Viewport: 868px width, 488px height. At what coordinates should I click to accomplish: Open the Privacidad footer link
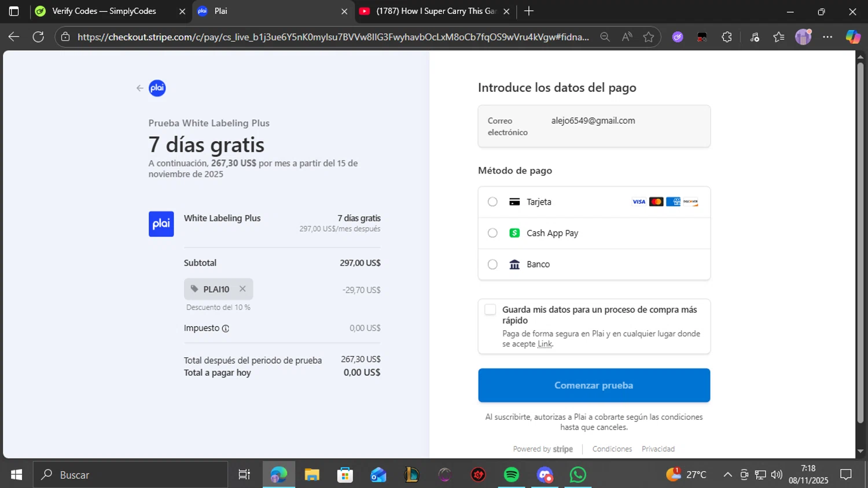coord(658,449)
